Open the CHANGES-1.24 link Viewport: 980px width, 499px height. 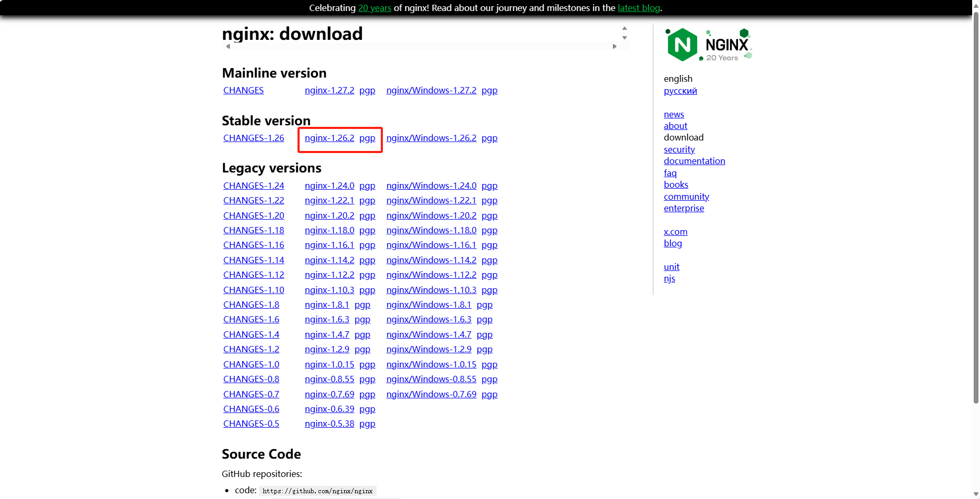coord(254,186)
